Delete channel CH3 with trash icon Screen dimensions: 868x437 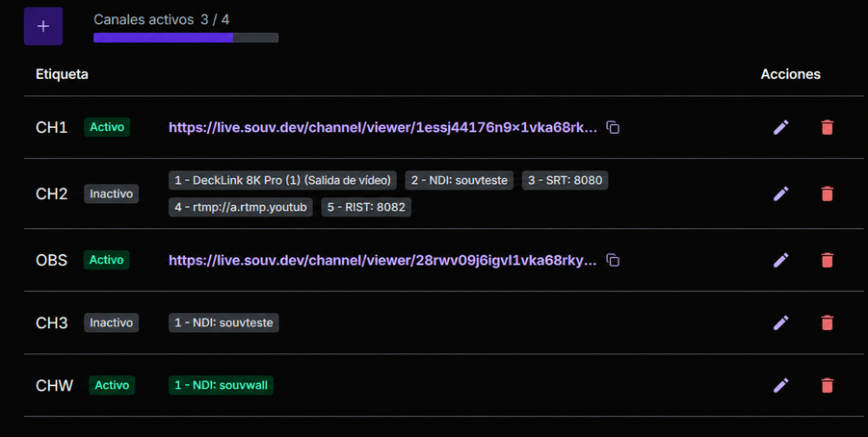click(x=827, y=322)
